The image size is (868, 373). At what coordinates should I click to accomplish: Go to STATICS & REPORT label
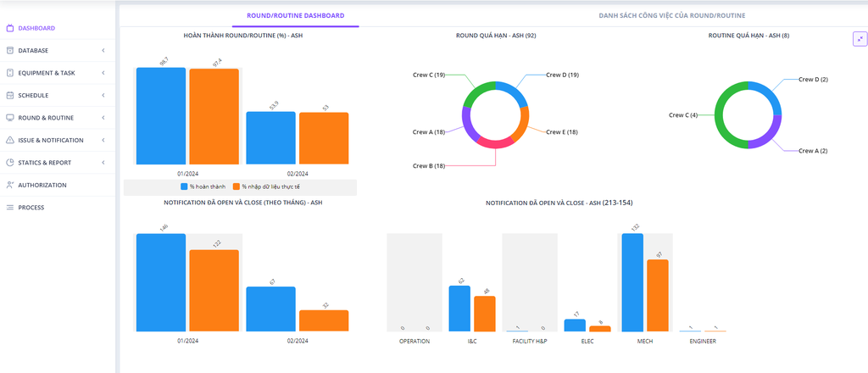(x=44, y=163)
